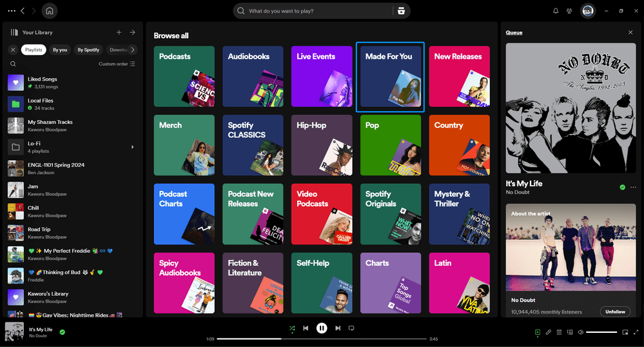Open the Podcasts category tile
The image size is (644, 347).
pos(184,77)
